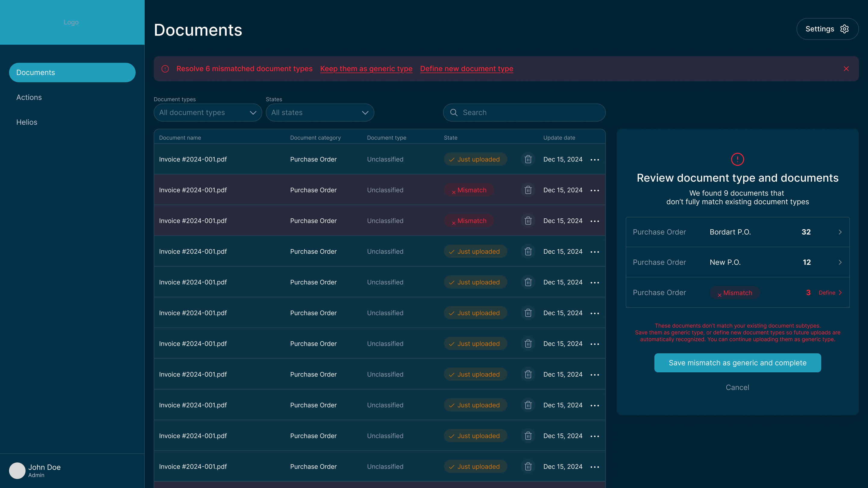Open three-dot menu of first document row

click(595, 159)
